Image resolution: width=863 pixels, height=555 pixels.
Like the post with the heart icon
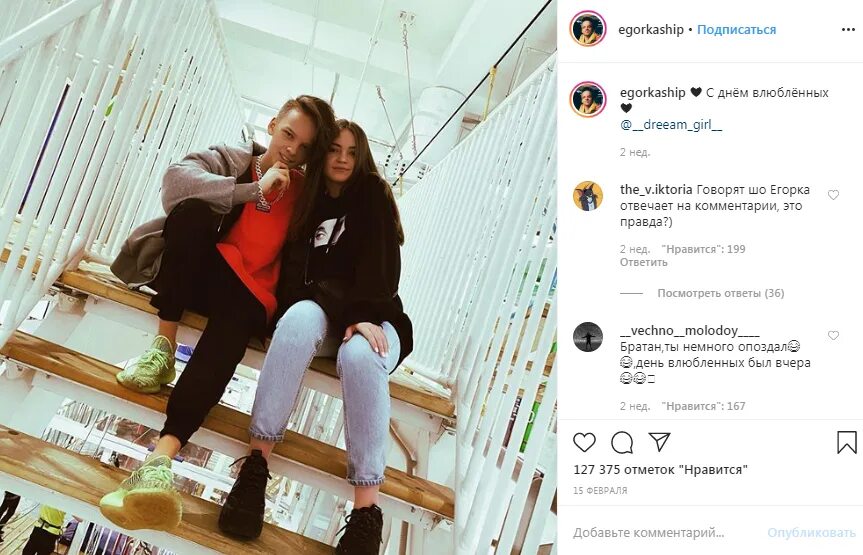click(x=584, y=442)
